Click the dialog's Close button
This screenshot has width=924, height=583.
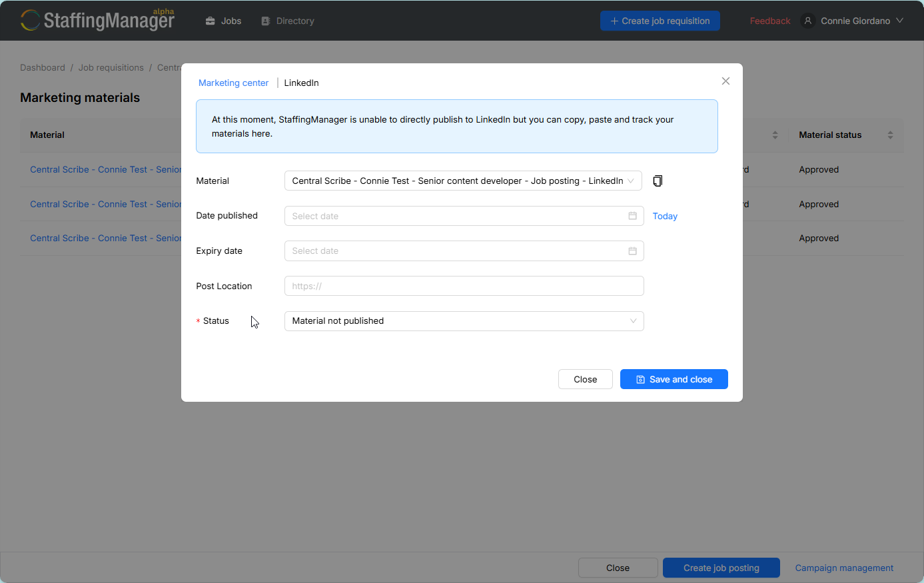pos(585,379)
